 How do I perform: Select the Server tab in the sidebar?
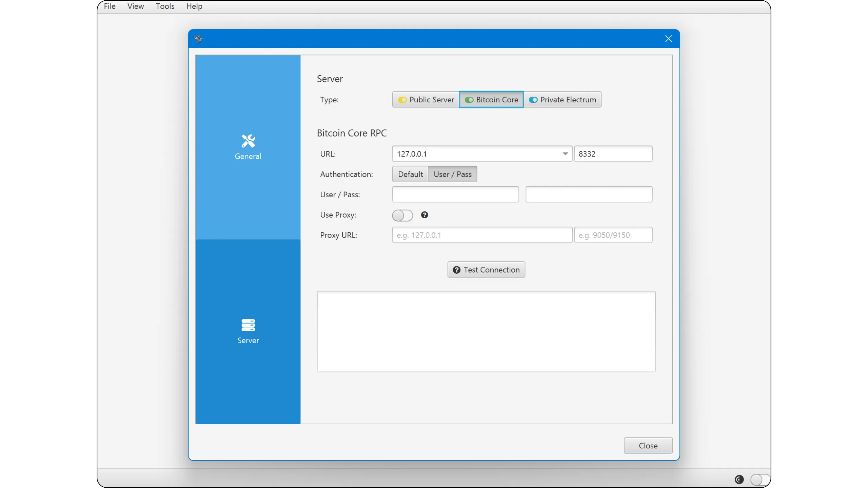[248, 331]
